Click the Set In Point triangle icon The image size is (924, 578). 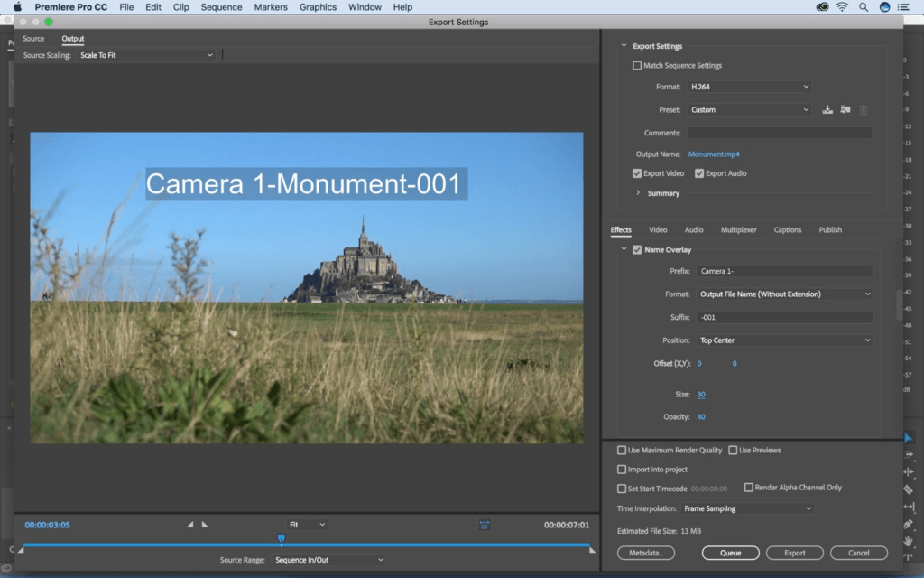189,525
